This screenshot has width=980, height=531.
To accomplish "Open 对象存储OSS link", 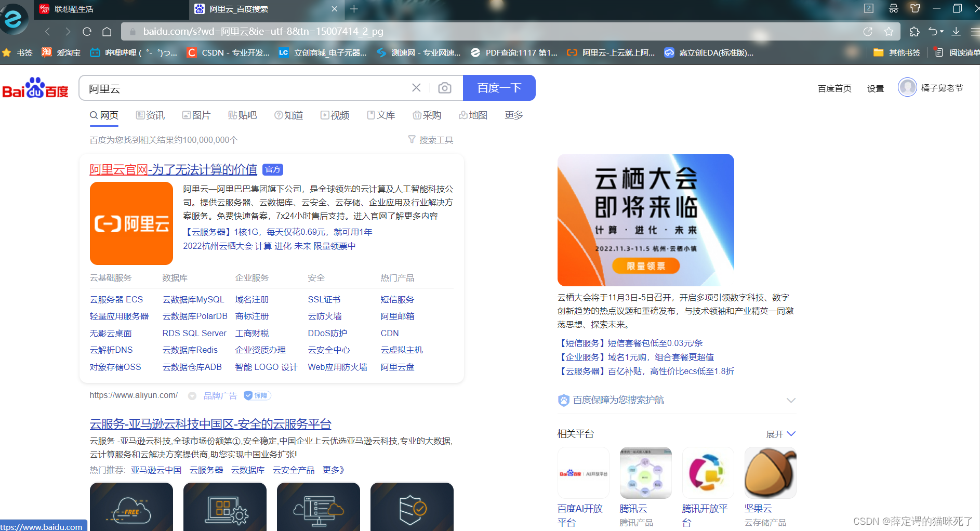I will pyautogui.click(x=115, y=367).
